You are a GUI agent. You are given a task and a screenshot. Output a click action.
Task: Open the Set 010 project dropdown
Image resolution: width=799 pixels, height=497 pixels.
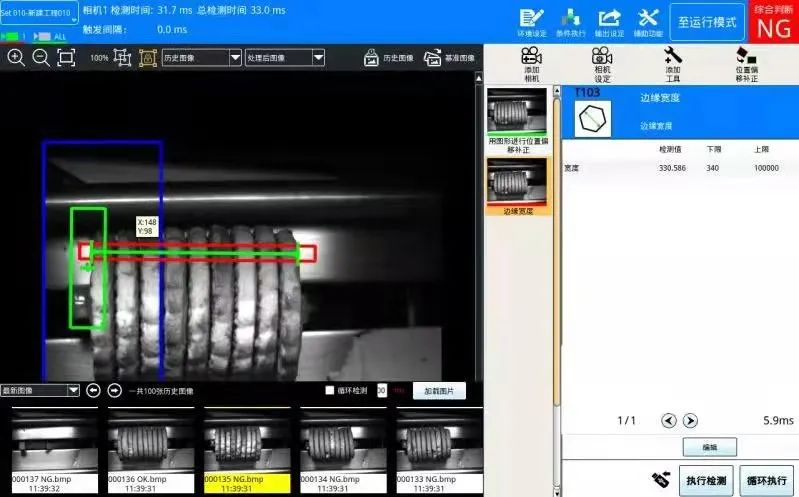tap(39, 13)
